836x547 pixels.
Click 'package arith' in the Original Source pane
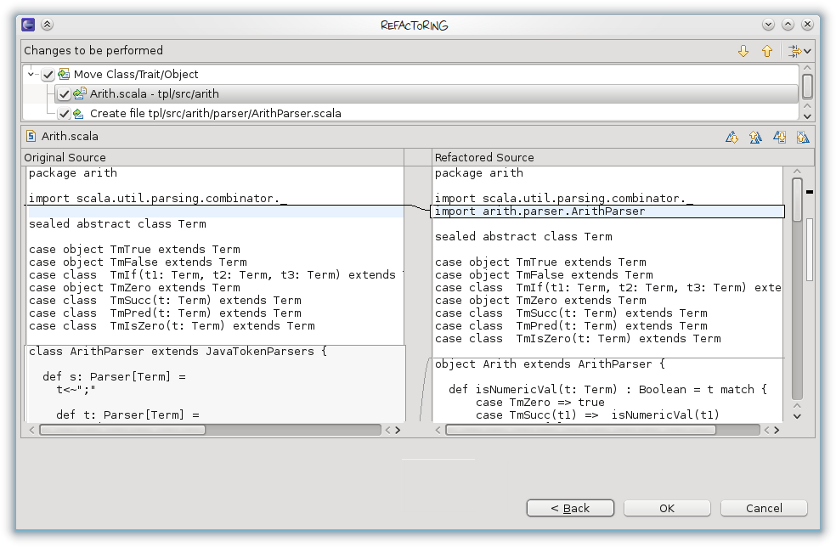73,173
